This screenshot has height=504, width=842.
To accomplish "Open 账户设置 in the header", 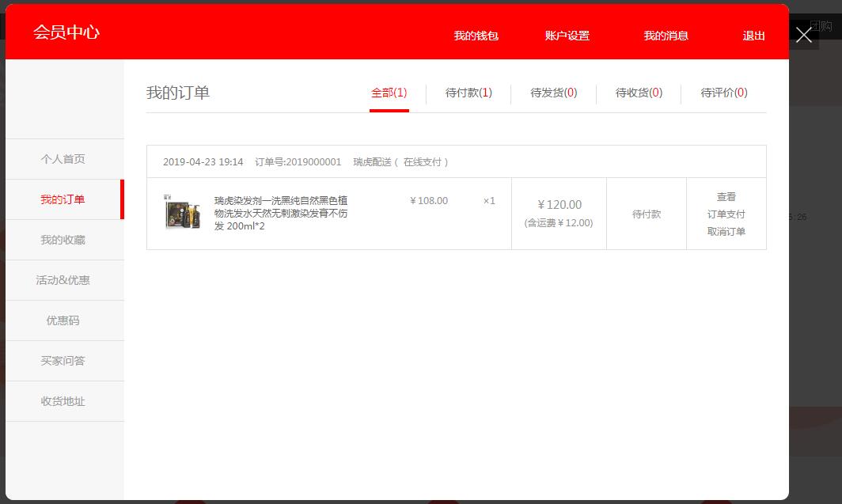I will point(567,36).
